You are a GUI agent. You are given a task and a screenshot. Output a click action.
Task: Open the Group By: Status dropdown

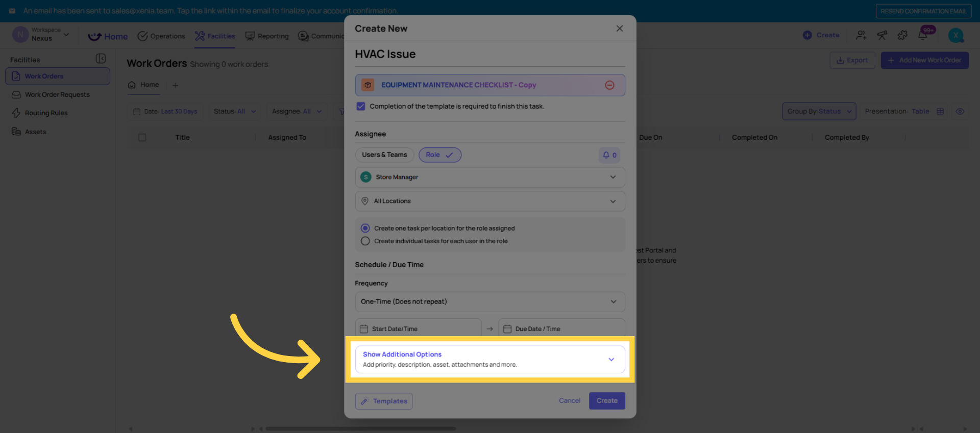[819, 111]
